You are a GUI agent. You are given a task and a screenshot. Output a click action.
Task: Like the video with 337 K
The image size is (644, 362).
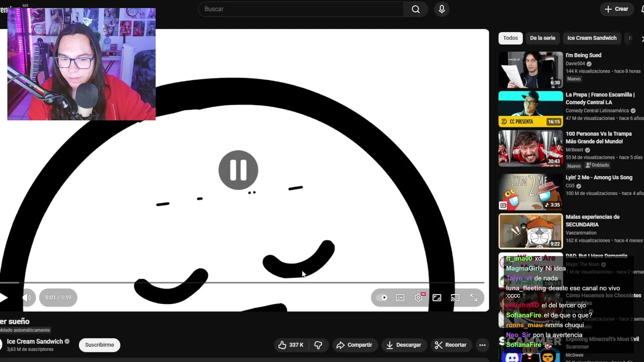291,345
